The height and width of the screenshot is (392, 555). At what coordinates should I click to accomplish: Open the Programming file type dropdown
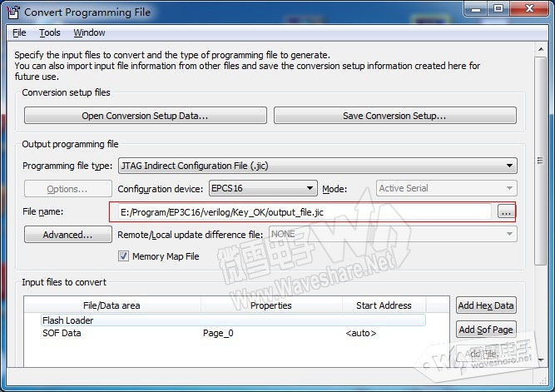(317, 166)
